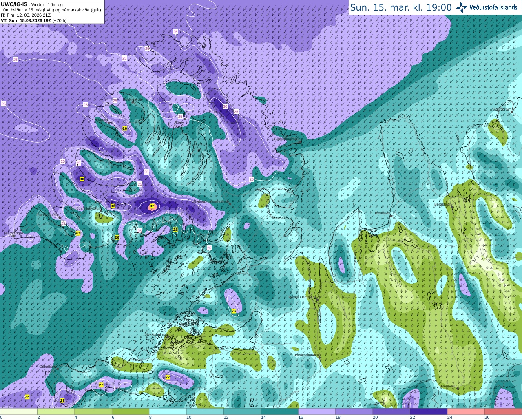
Task: Click the 'IT: Fim. 12. 03. 2026 21Z' line
Action: [26, 15]
